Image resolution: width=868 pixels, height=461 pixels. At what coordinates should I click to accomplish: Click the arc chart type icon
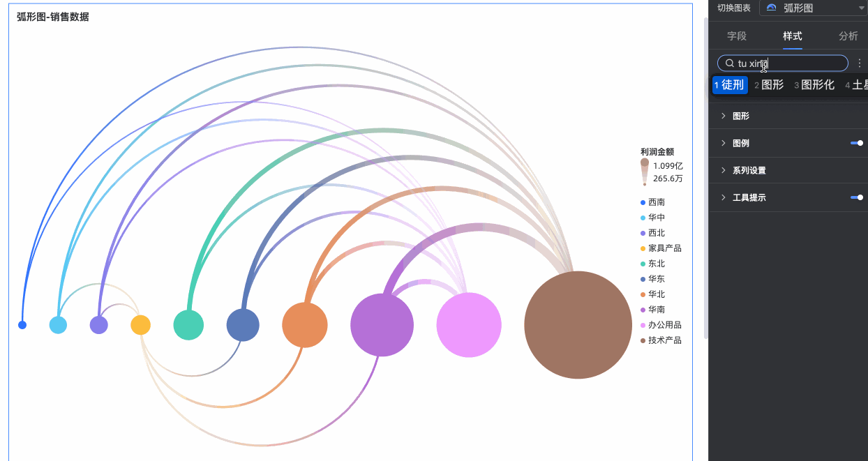(x=771, y=8)
